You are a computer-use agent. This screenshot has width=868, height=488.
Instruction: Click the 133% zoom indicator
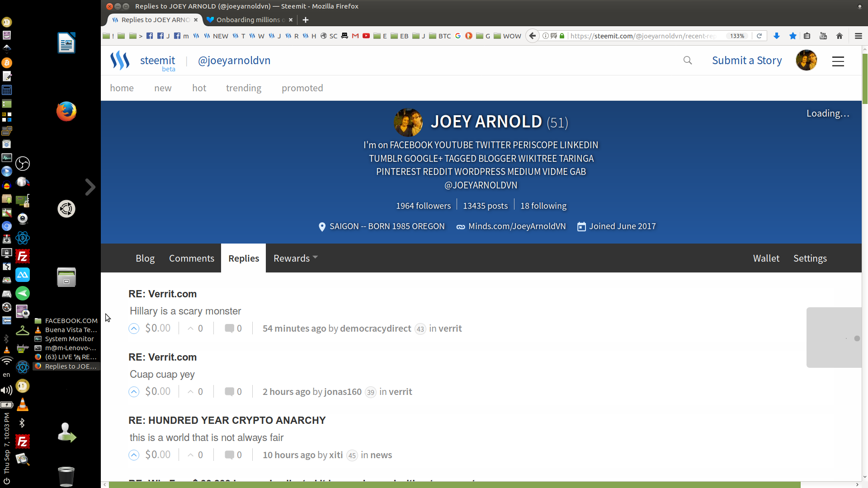coord(737,36)
